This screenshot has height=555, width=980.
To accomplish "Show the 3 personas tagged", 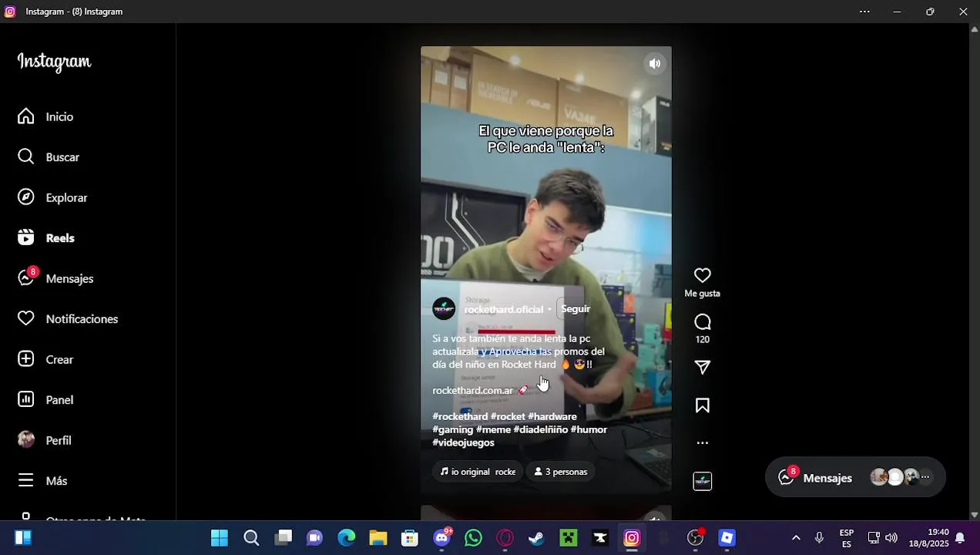I will click(561, 472).
